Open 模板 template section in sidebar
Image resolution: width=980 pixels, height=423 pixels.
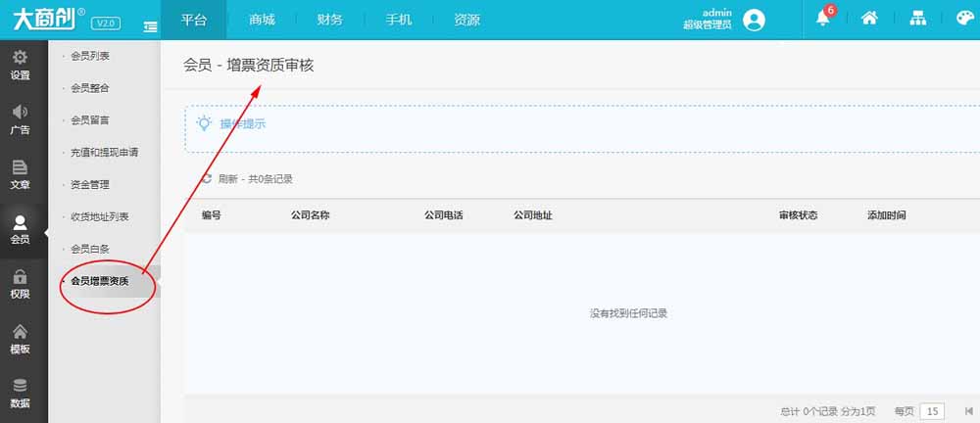20,339
